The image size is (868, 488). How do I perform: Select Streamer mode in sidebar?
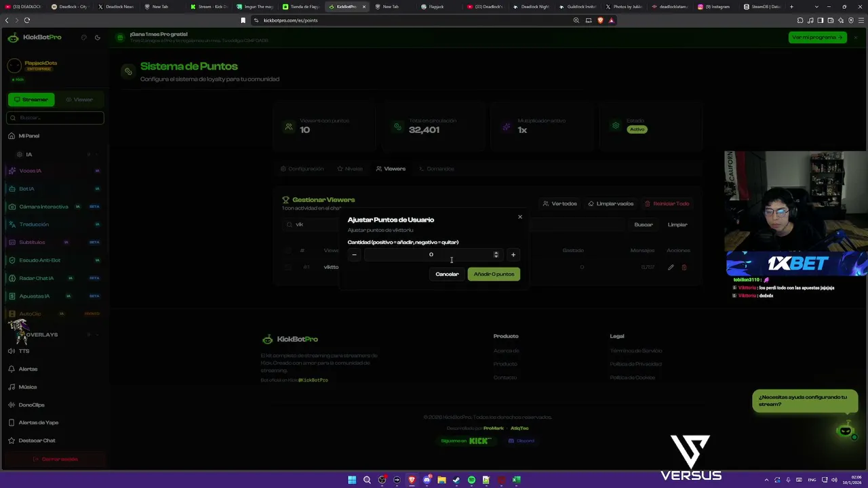[x=31, y=100]
